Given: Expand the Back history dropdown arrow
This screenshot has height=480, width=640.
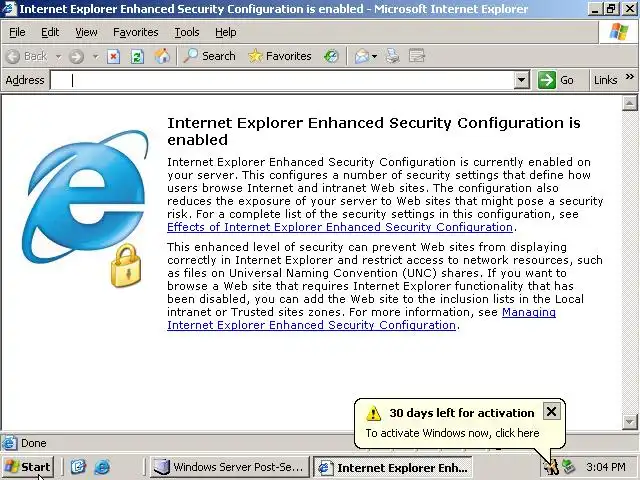Looking at the screenshot, I should click(58, 57).
